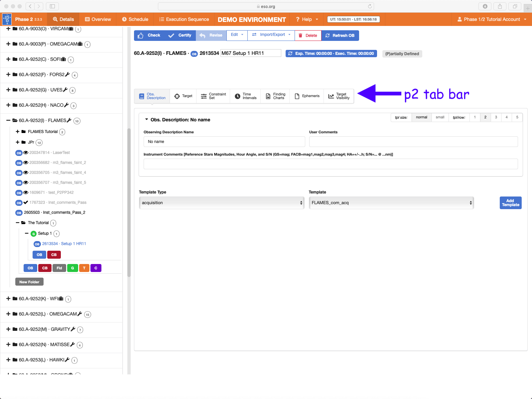Click the Delete trash button
Image resolution: width=532 pixels, height=399 pixels.
[308, 36]
